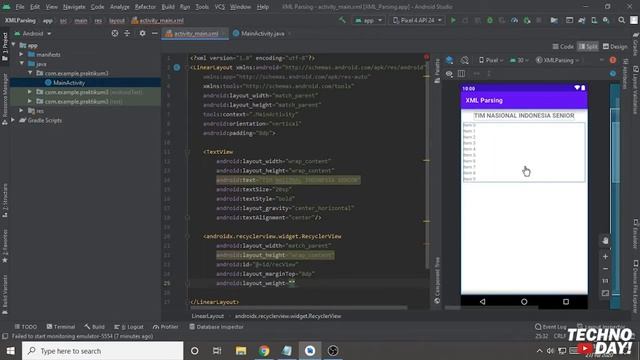The image size is (640, 360).
Task: Switch the editor to Code view
Action: pos(563,47)
